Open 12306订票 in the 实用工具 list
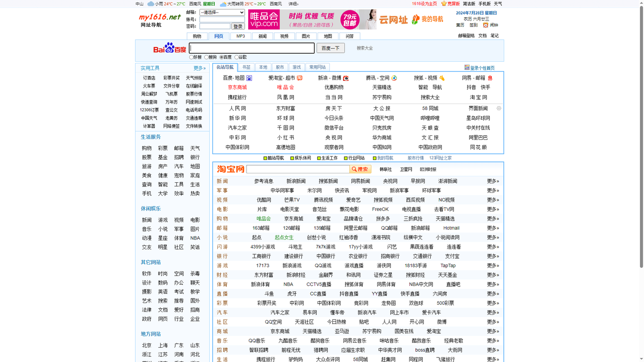Image resolution: width=644 pixels, height=362 pixels. [149, 110]
